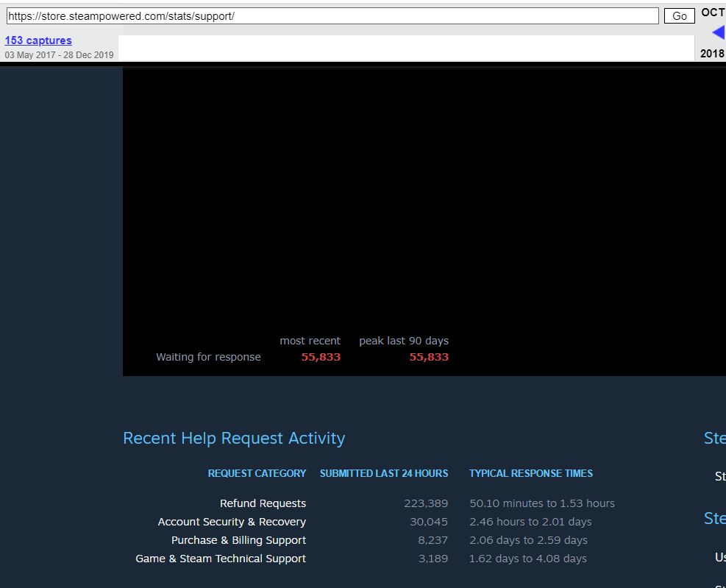This screenshot has width=726, height=588.
Task: Click '2.06 days to 2.59 days'
Action: coord(528,540)
